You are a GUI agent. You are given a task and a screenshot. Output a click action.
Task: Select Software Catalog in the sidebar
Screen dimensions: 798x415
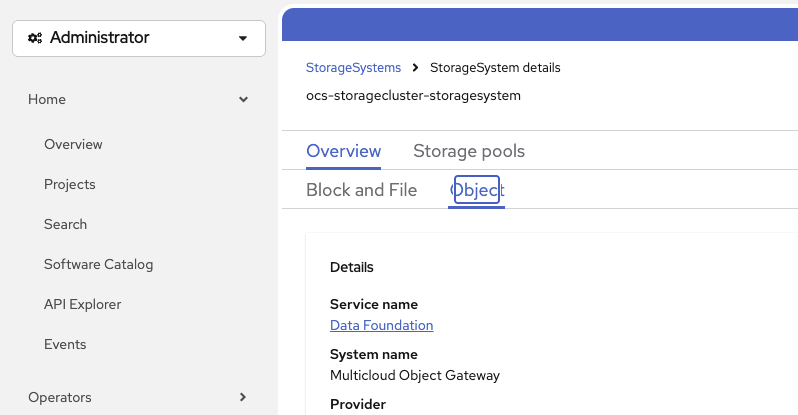(98, 264)
